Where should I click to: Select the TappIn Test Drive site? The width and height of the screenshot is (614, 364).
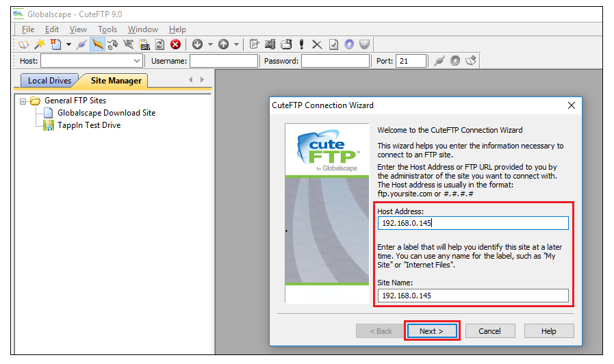point(89,125)
